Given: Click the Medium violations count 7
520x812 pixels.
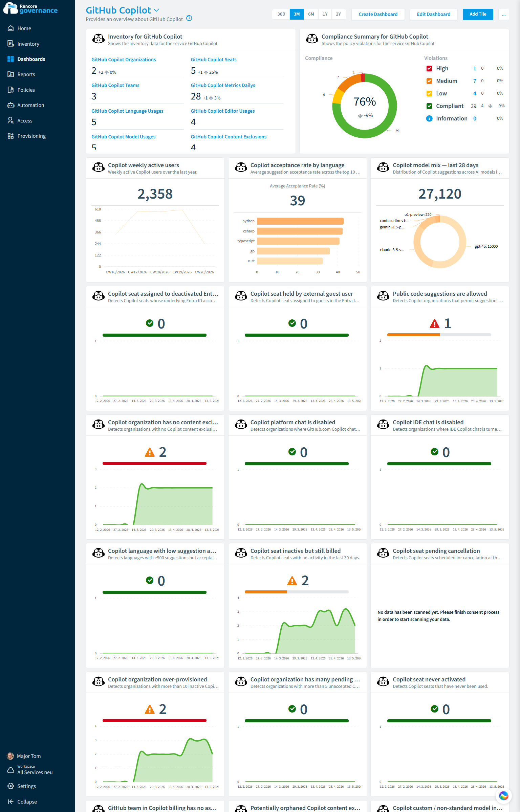Looking at the screenshot, I should point(475,81).
